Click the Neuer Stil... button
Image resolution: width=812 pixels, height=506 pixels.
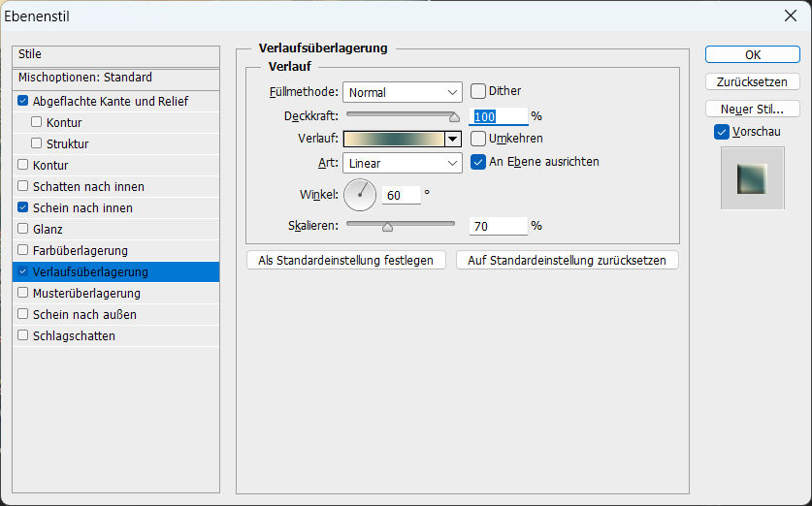[753, 110]
